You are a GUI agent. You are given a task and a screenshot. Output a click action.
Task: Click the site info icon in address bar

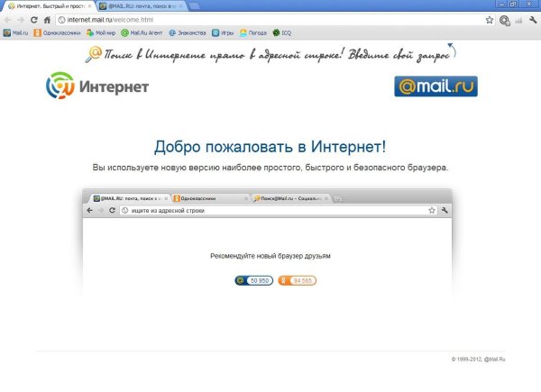pyautogui.click(x=61, y=20)
